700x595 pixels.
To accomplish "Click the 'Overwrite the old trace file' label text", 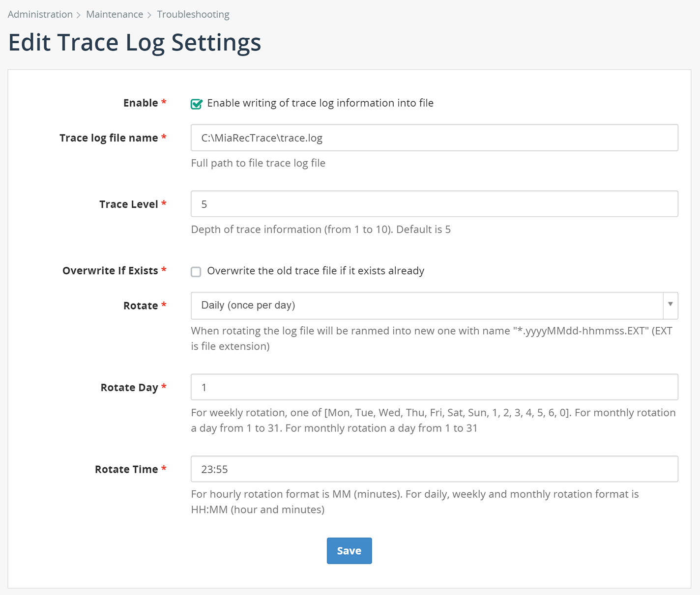I will [x=316, y=271].
